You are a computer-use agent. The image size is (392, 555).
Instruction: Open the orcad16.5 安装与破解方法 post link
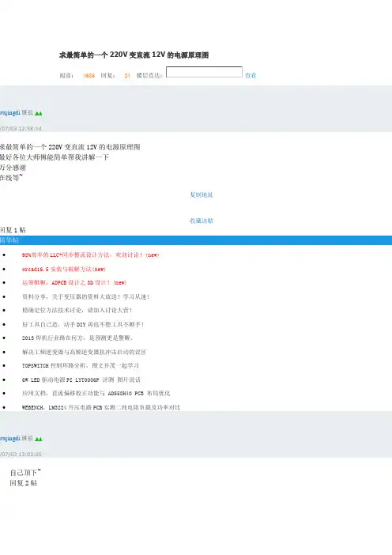[x=64, y=269]
